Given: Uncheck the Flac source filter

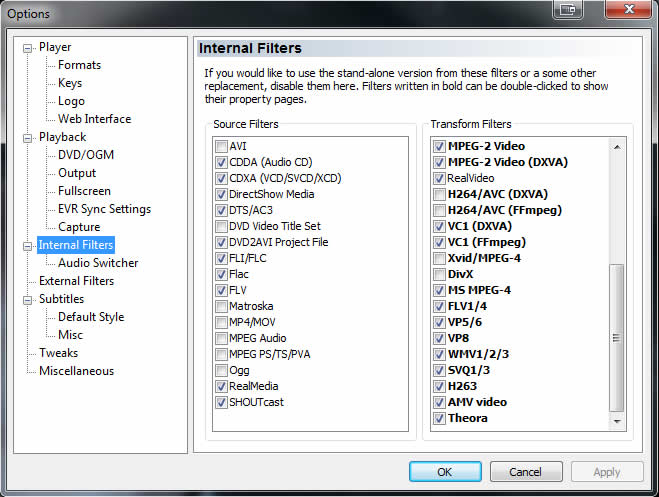Looking at the screenshot, I should coord(221,274).
